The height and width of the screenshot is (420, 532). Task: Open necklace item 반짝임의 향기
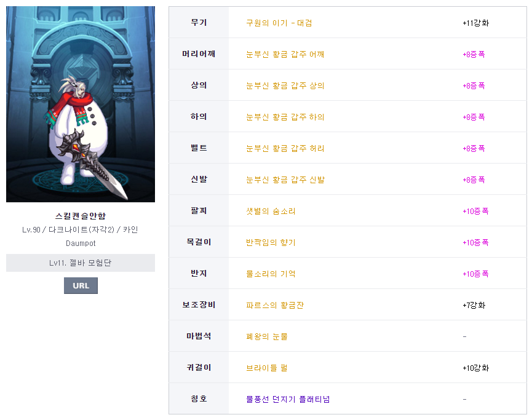coord(271,242)
